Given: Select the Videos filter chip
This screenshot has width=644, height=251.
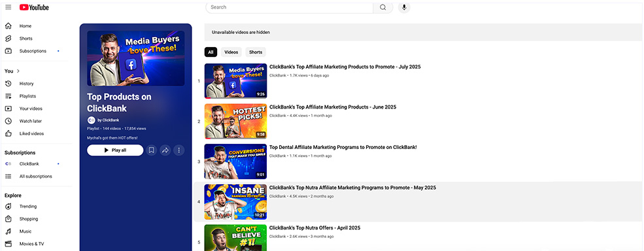Looking at the screenshot, I should [x=231, y=52].
